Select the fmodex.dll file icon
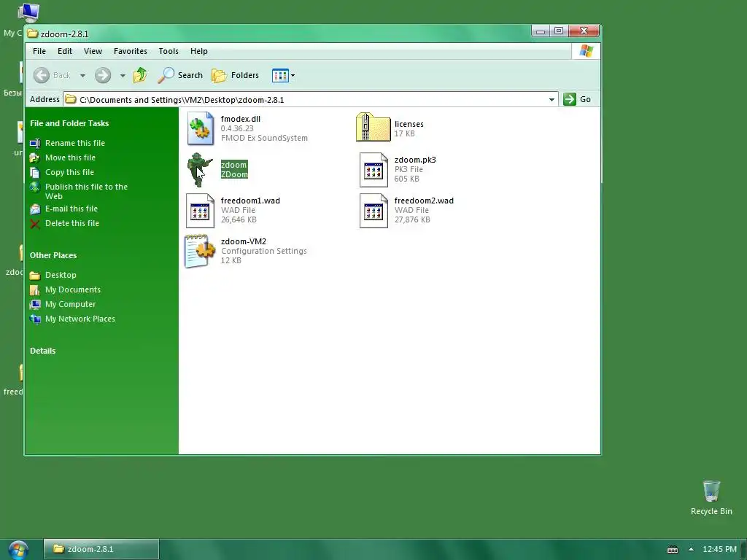 click(x=200, y=128)
